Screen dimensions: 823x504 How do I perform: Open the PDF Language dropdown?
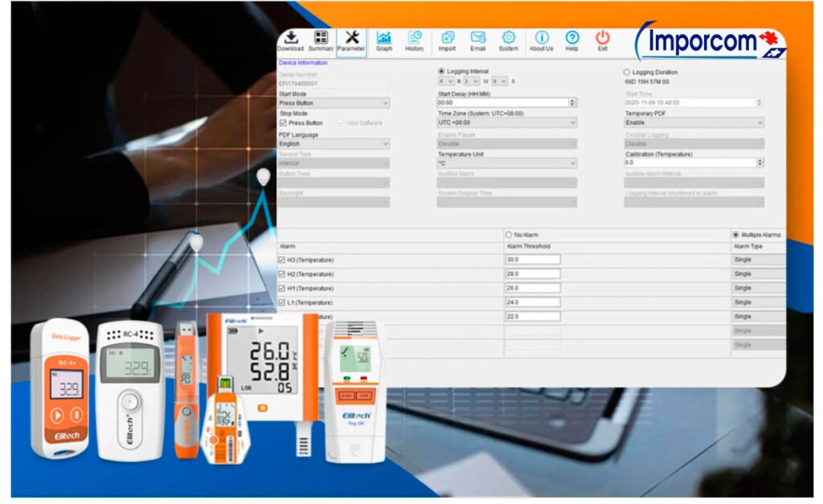[x=334, y=144]
